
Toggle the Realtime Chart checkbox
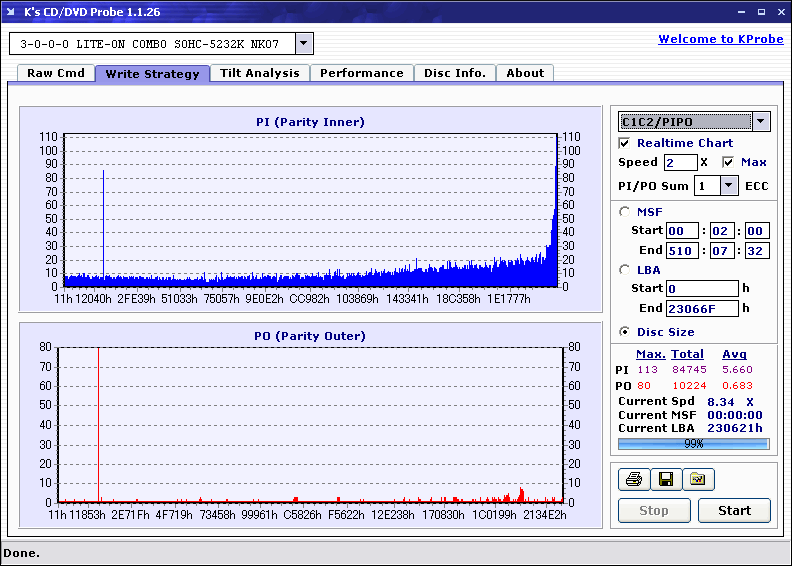click(625, 143)
